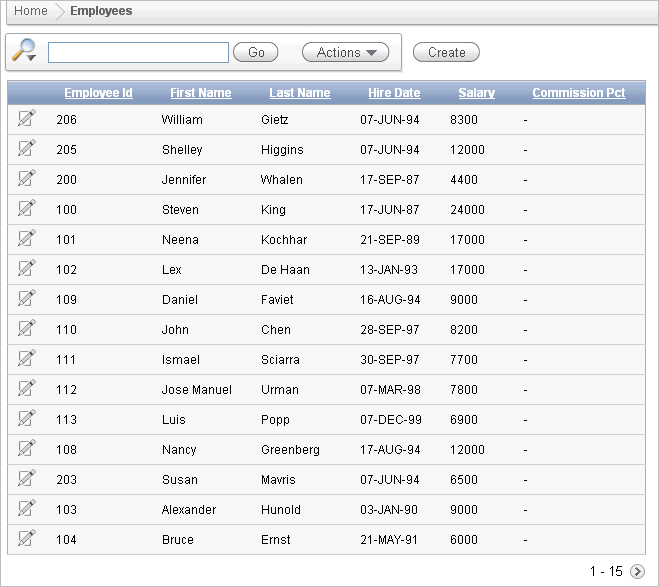Go to the Home breadcrumb

click(31, 11)
